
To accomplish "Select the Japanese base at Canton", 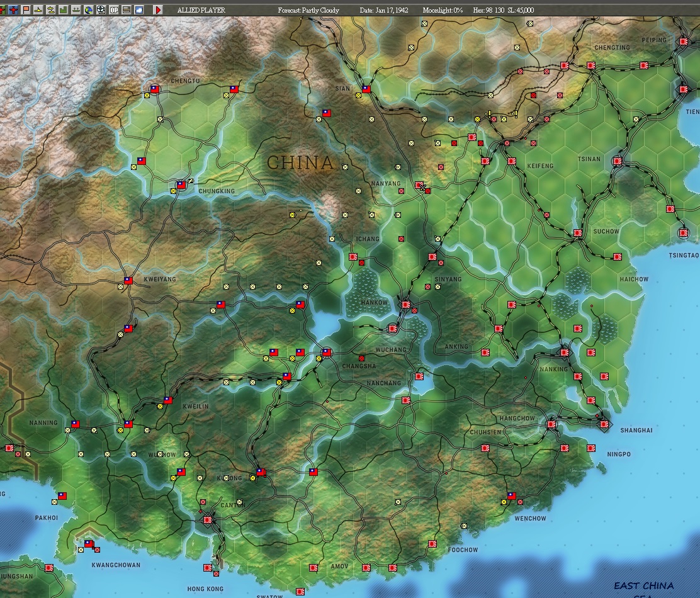I will click(x=208, y=520).
